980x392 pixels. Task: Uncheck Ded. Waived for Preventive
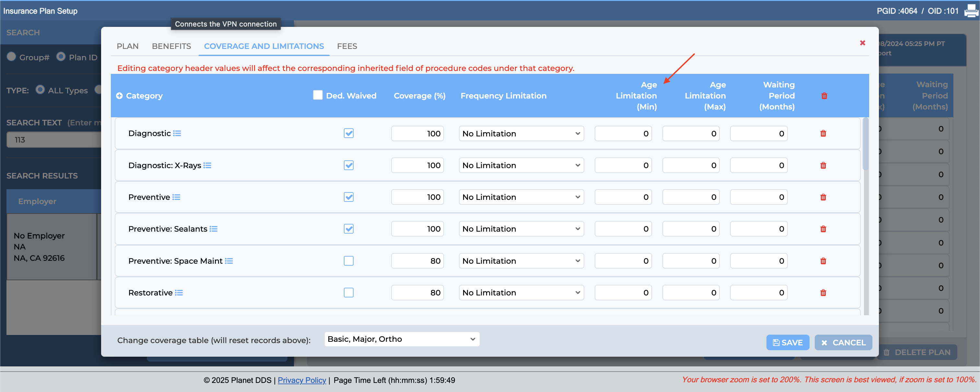coord(348,197)
